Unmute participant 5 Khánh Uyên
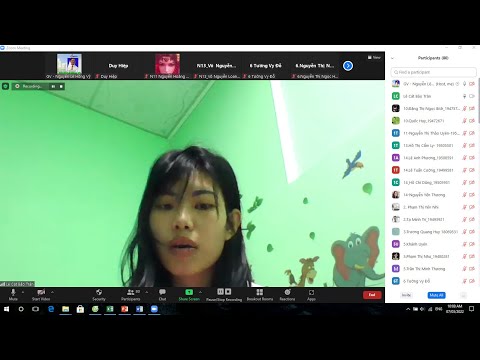This screenshot has height=360, width=480. 464,244
